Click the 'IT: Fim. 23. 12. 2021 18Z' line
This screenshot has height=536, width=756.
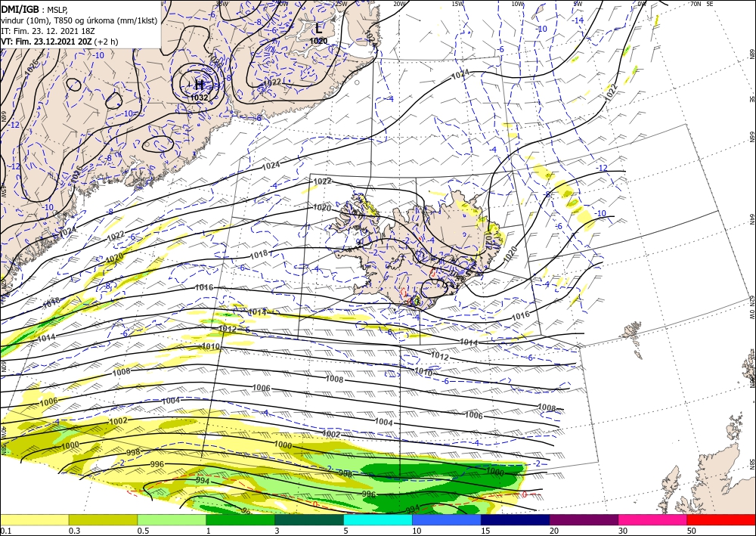[x=48, y=31]
